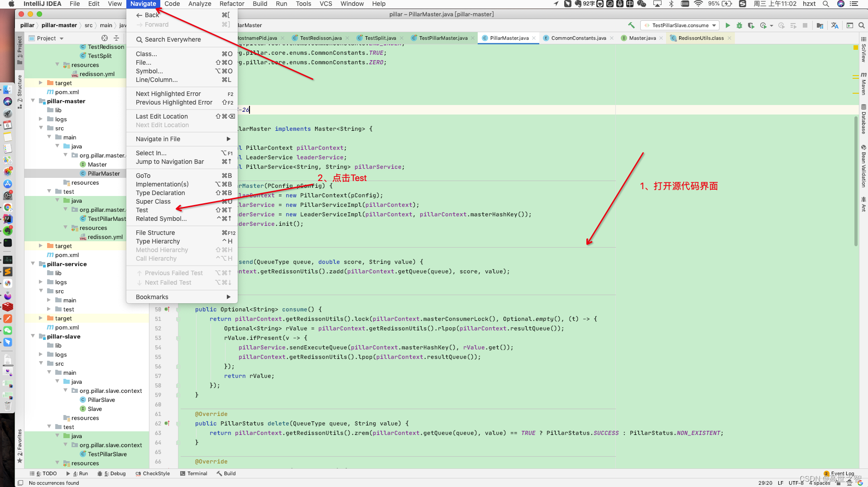This screenshot has width=868, height=487.
Task: Toggle the 6: TODO tool window
Action: (x=43, y=473)
